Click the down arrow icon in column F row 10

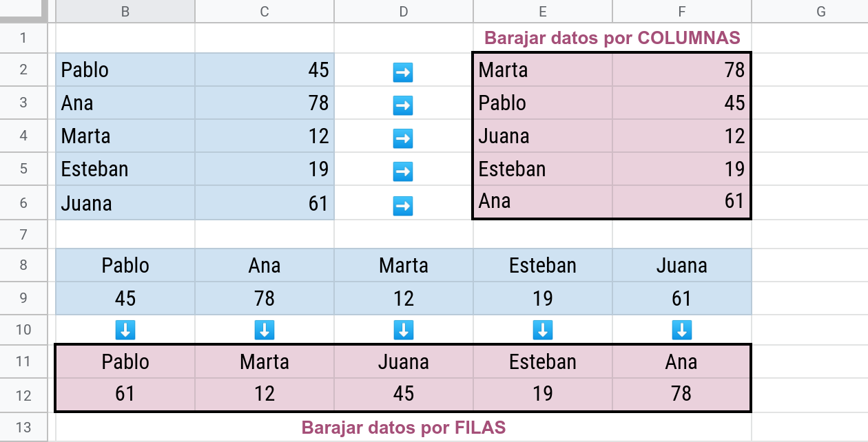pos(681,330)
